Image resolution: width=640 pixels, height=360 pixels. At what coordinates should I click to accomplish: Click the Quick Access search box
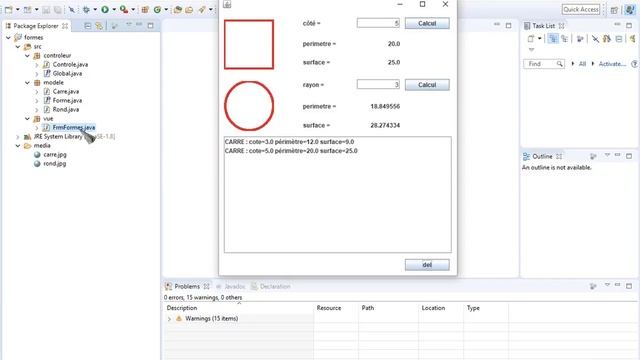[x=581, y=9]
